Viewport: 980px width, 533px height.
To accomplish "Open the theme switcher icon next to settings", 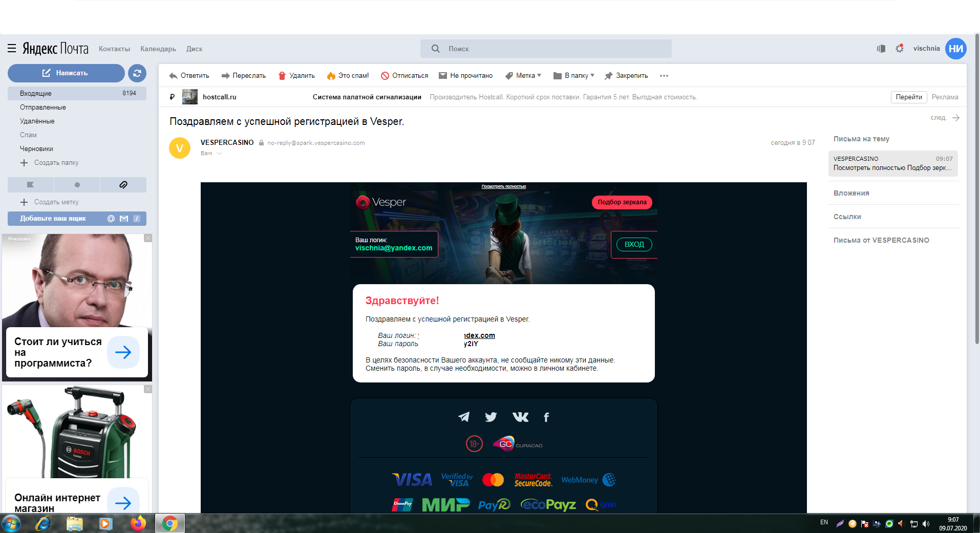I will pos(881,49).
